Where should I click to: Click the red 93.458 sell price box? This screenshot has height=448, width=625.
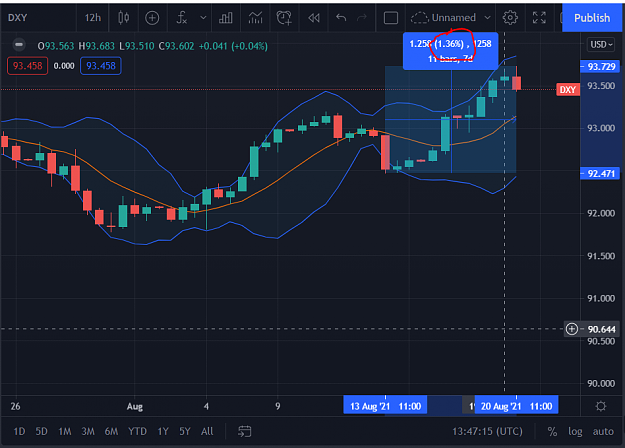coord(28,66)
